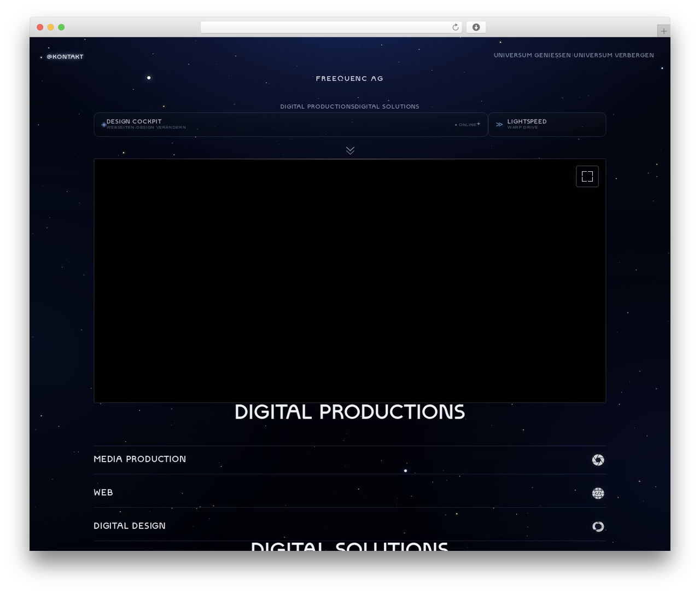The height and width of the screenshot is (593, 700).
Task: Open the @Kontakt link
Action: point(65,57)
